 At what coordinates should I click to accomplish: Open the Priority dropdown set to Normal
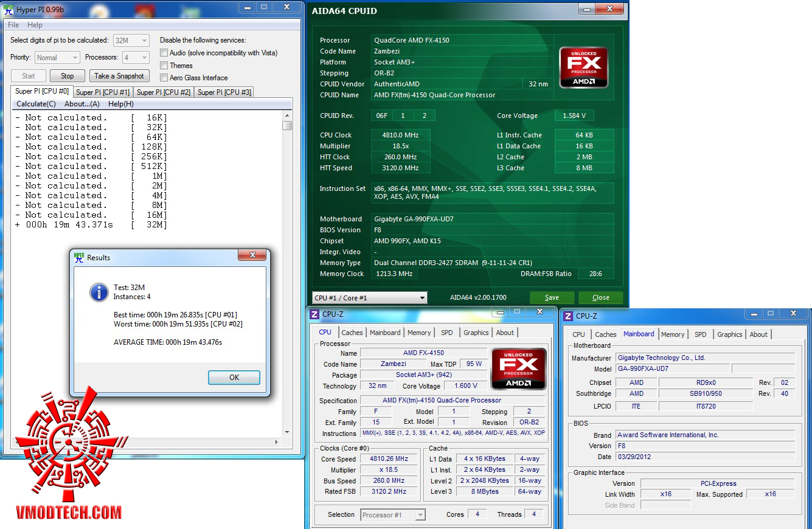coord(57,58)
